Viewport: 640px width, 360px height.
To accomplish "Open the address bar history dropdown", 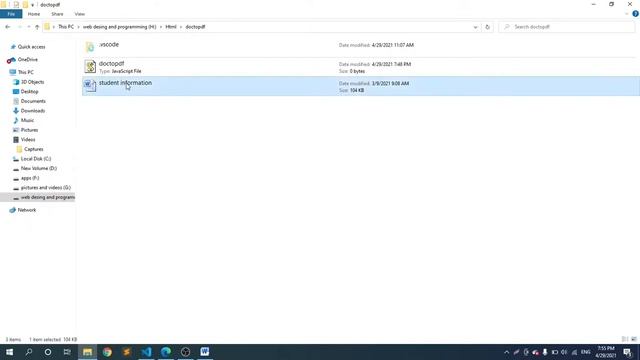I will click(475, 27).
